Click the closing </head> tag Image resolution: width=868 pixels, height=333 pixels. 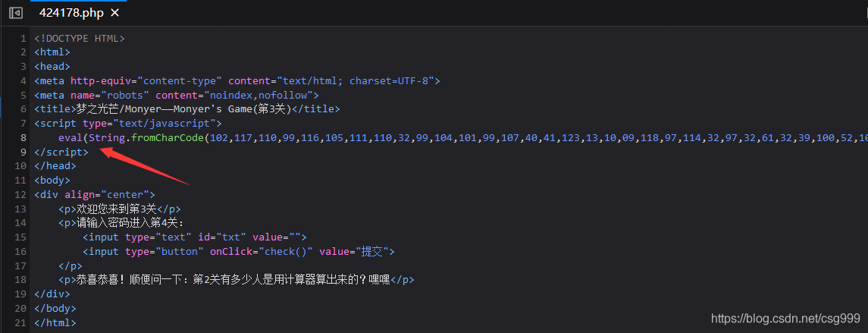point(55,165)
